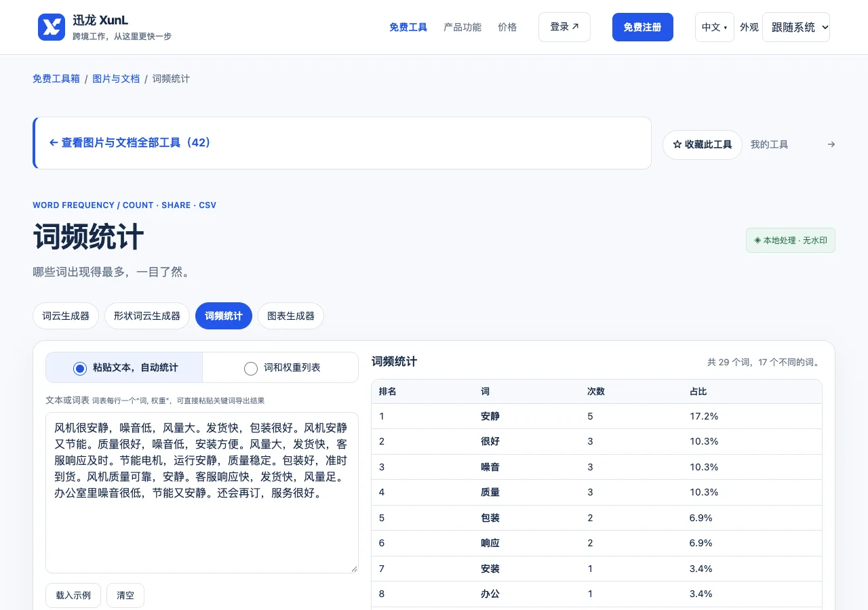This screenshot has height=610, width=868.
Task: Click the 登录 button
Action: 564,27
